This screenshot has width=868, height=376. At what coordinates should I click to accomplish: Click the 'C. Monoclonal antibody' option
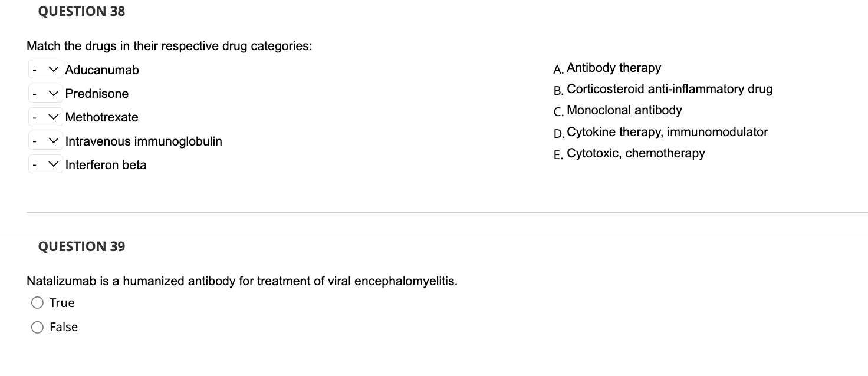pyautogui.click(x=624, y=110)
